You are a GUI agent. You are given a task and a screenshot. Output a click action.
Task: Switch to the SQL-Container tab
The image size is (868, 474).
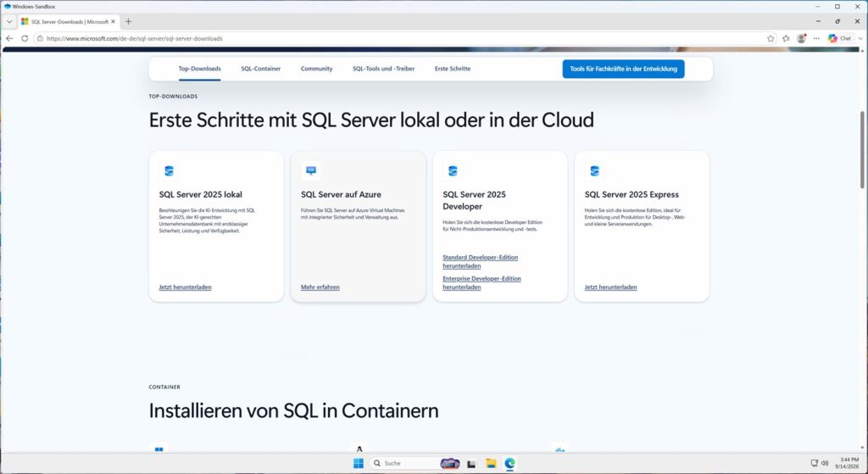pos(261,69)
